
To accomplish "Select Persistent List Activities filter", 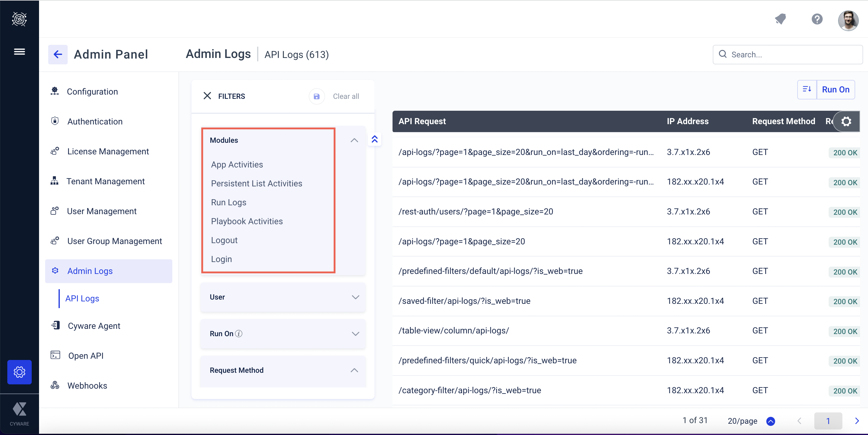I will point(256,183).
